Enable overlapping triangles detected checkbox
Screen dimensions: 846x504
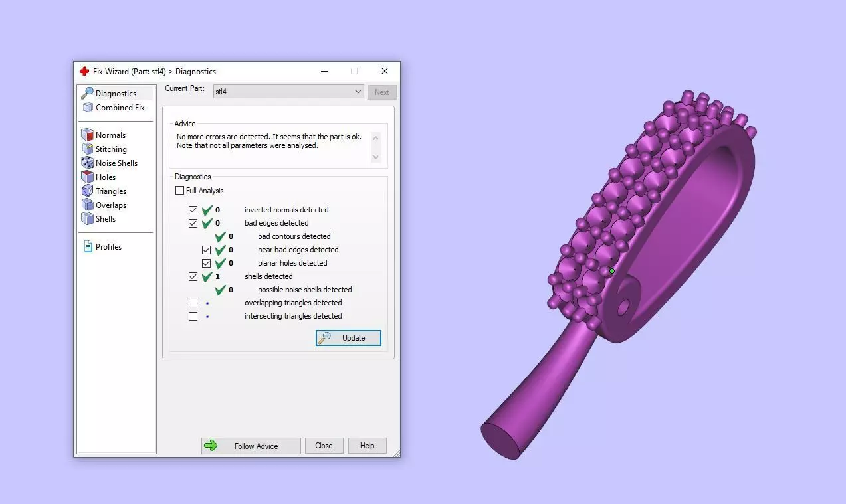pyautogui.click(x=193, y=303)
